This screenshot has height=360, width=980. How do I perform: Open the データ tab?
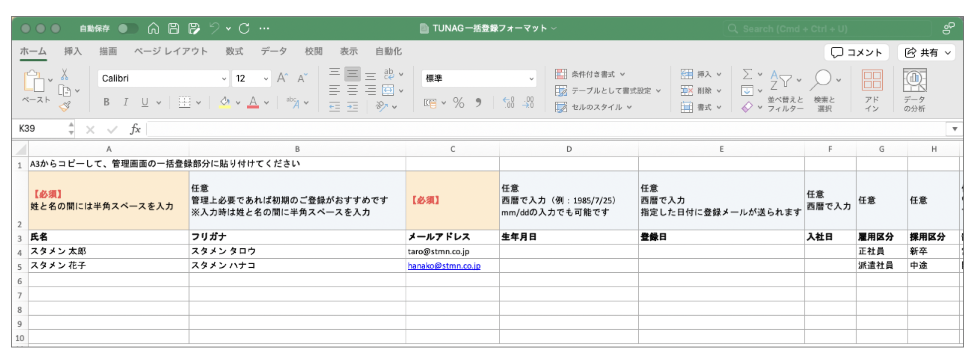point(274,51)
